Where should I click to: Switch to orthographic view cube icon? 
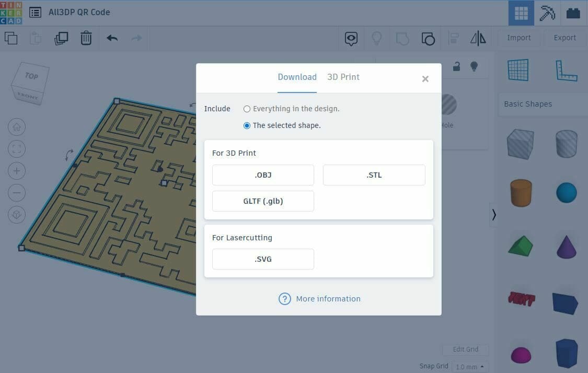[17, 214]
